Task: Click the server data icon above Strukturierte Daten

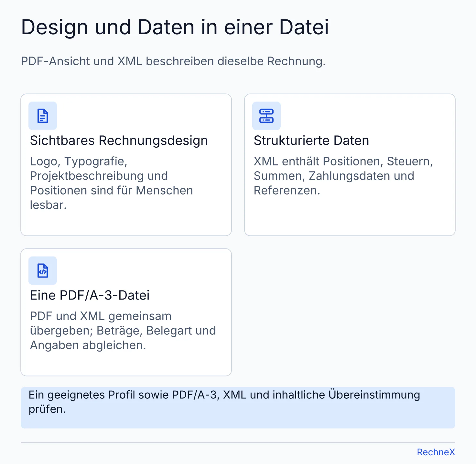Action: [266, 116]
